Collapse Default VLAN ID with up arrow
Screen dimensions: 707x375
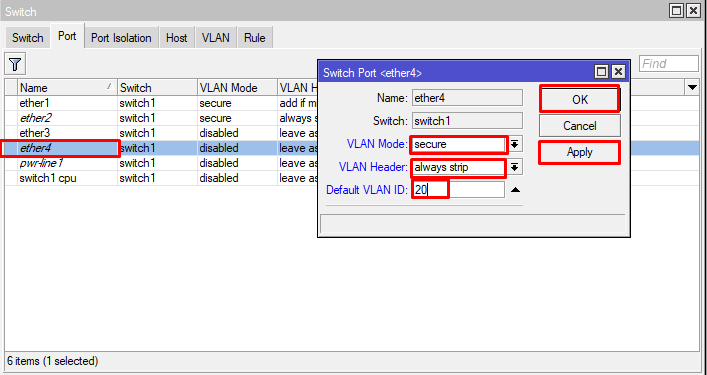coord(515,190)
